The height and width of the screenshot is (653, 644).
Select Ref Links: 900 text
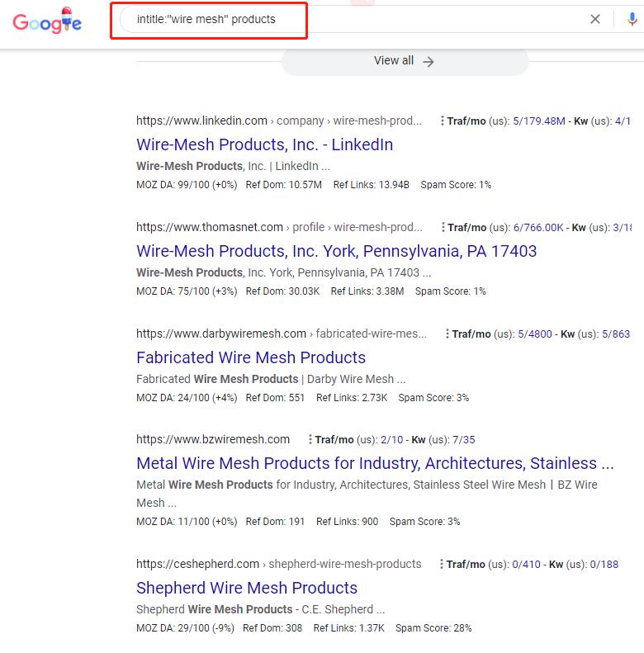pyautogui.click(x=347, y=522)
